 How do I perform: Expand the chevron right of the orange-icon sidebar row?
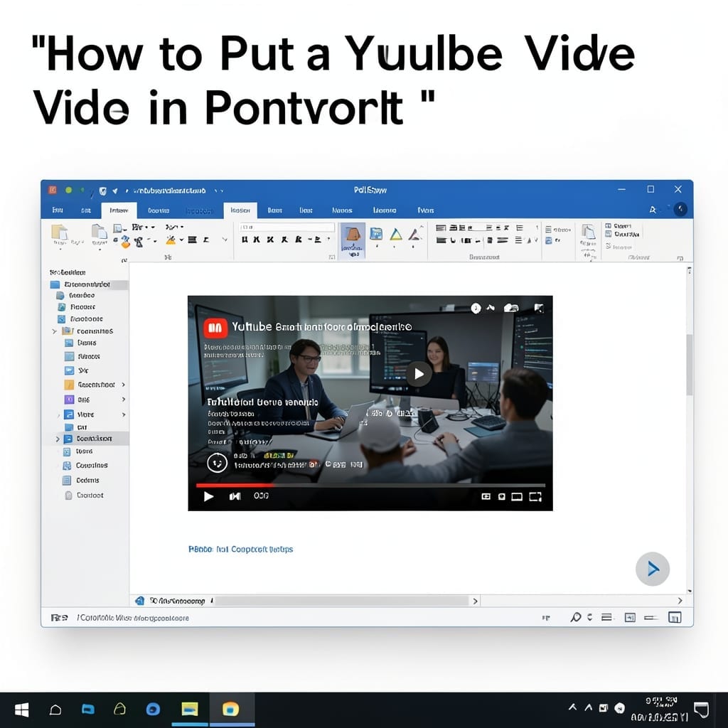pos(124,385)
